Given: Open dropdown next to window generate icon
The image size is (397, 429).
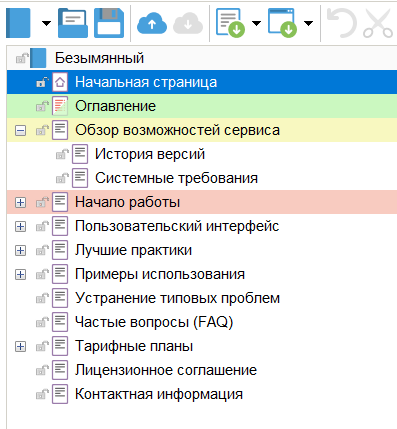Looking at the screenshot, I should point(308,23).
